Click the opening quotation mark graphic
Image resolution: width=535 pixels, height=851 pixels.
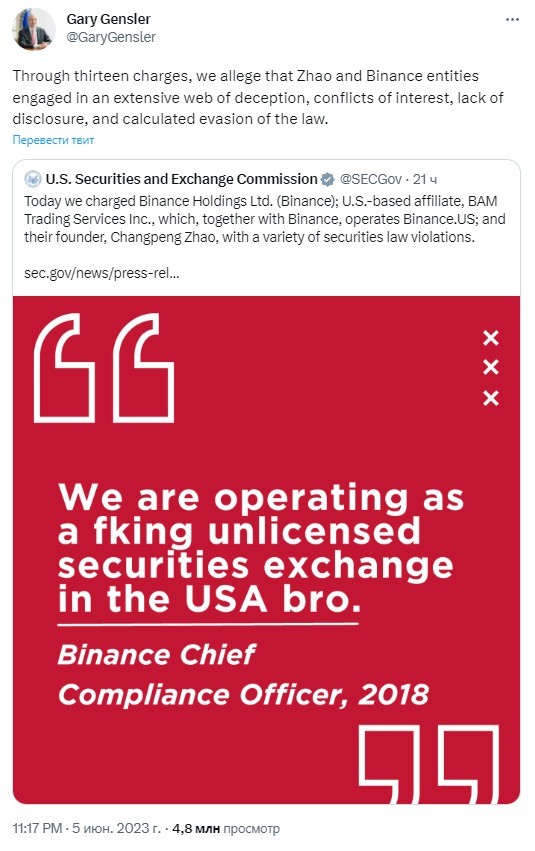104,367
